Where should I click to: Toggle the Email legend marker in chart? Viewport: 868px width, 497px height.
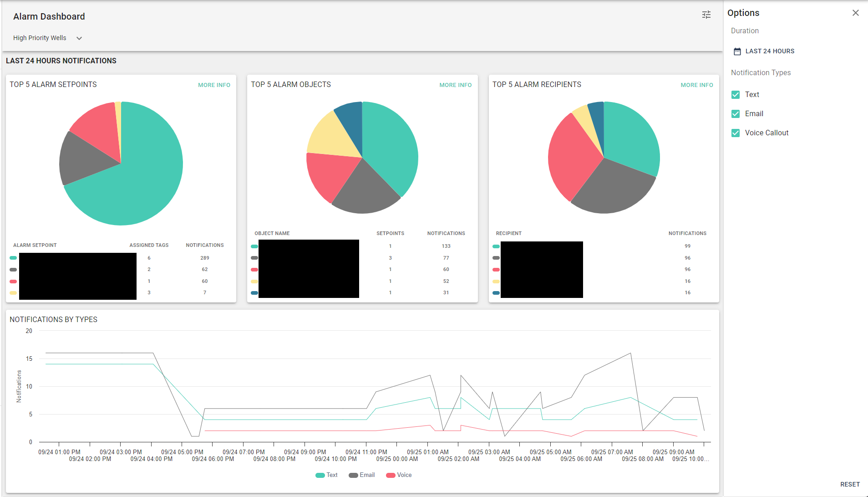(x=353, y=475)
